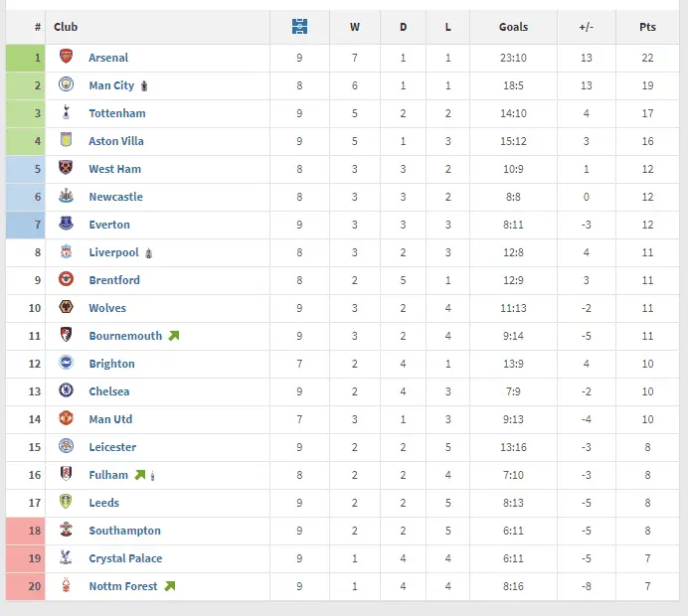The image size is (688, 616).
Task: Click the W (wins) column header
Action: pyautogui.click(x=355, y=27)
